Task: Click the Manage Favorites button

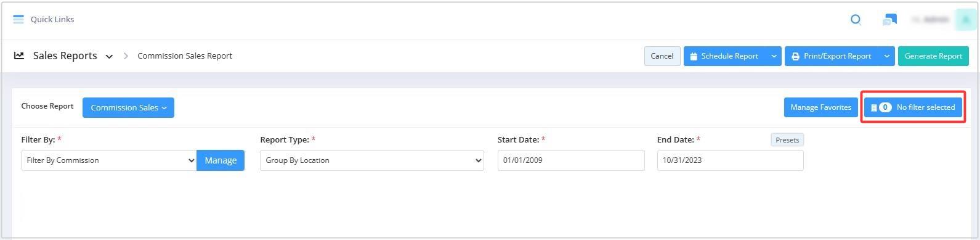Action: 820,107
